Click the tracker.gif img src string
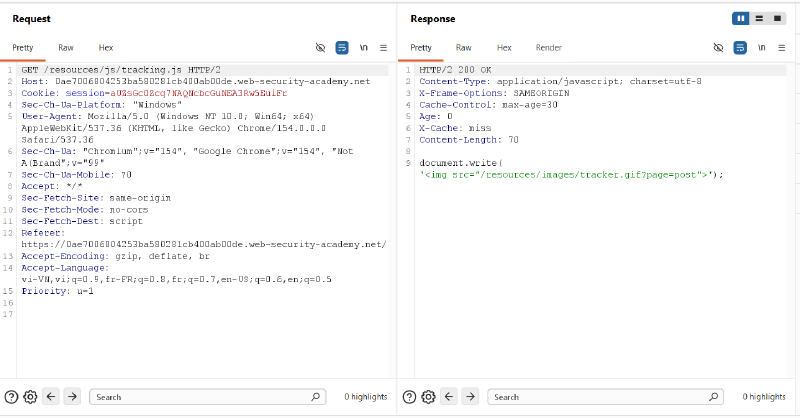This screenshot has width=800, height=418. coord(566,175)
